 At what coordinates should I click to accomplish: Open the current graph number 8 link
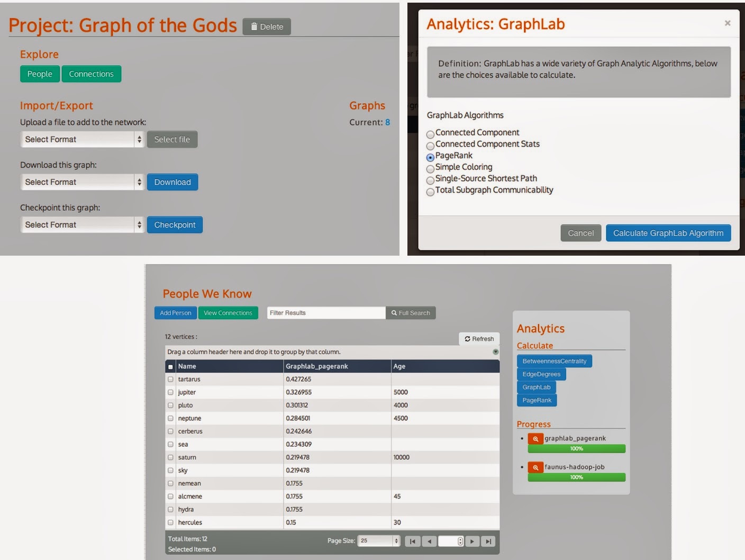tap(387, 122)
